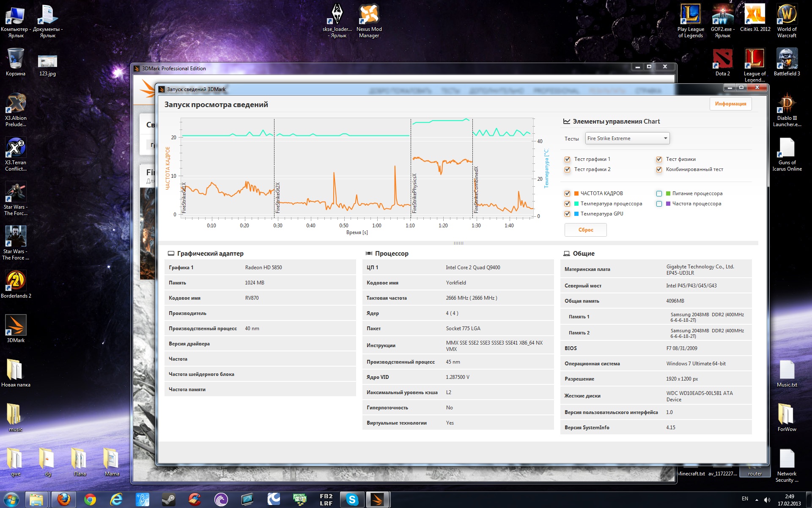The width and height of the screenshot is (812, 508).
Task: Select the Diablo III Launcher icon
Action: (787, 110)
